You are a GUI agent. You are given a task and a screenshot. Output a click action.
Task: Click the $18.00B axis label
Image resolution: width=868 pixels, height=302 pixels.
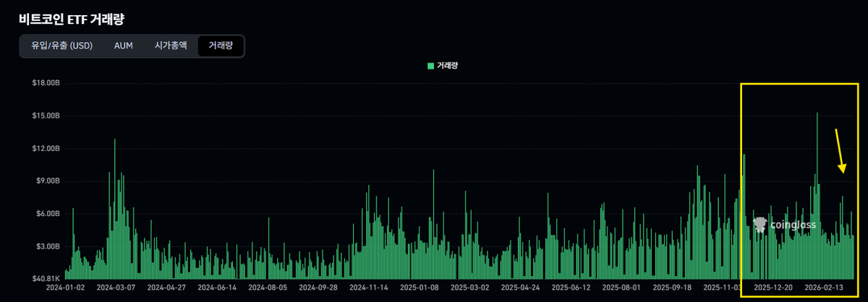(45, 83)
